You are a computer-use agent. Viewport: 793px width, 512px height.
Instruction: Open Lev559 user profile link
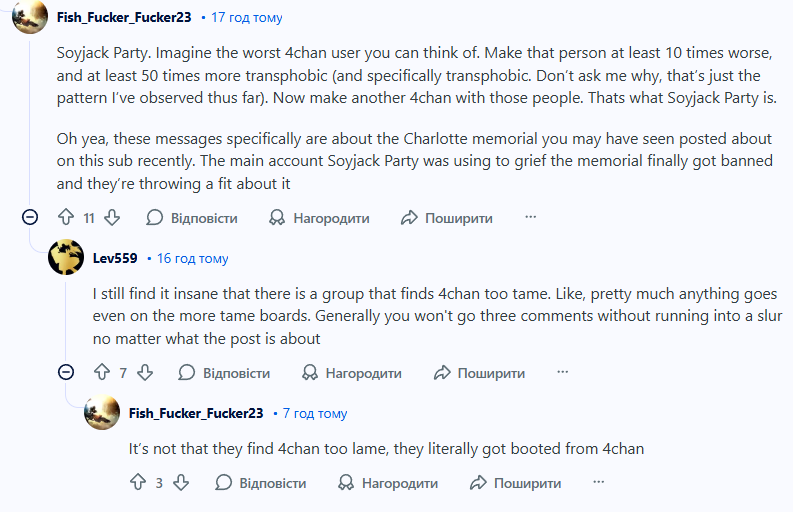(114, 258)
